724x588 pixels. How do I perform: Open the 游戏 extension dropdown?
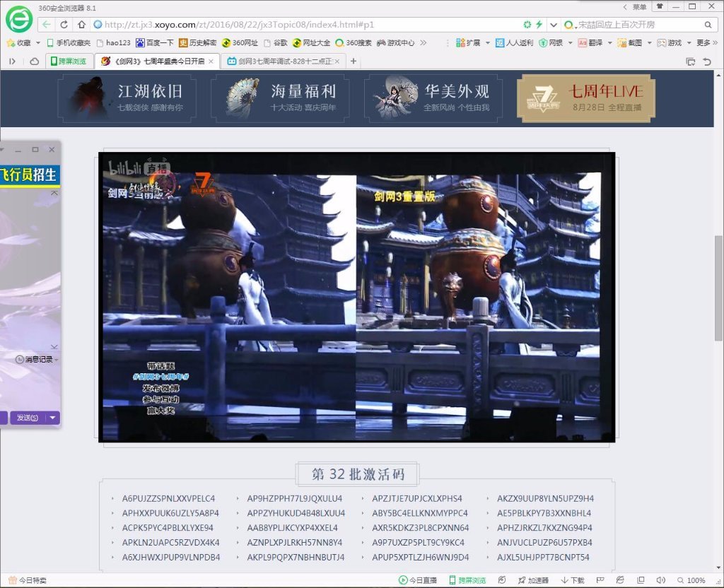coord(689,43)
